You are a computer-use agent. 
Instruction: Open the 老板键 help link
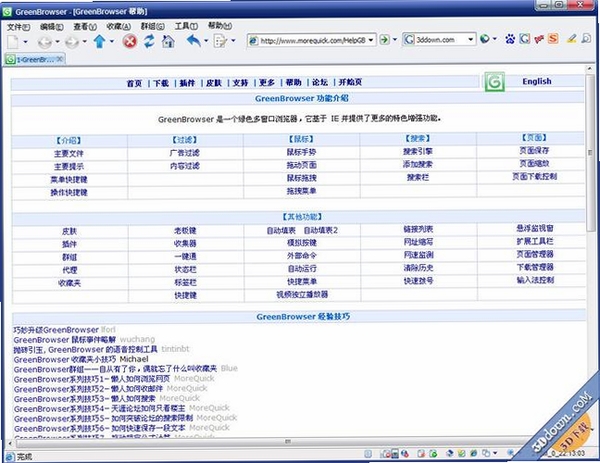[185, 230]
